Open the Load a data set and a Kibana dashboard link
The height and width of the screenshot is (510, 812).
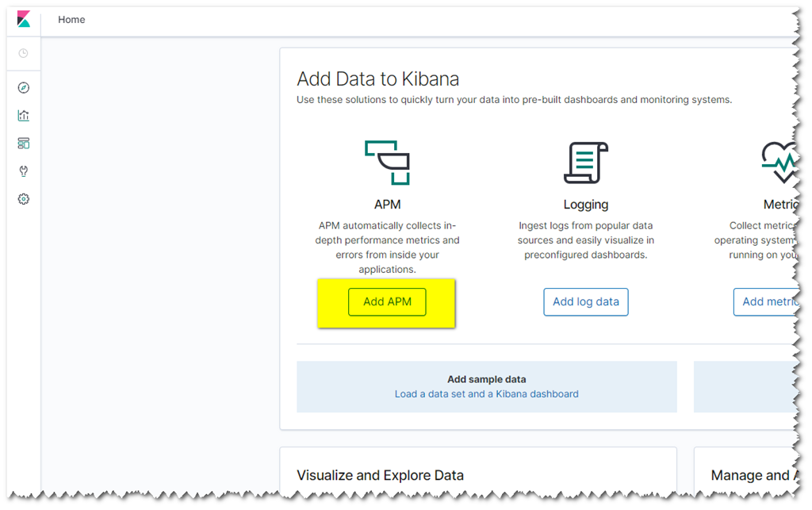(x=486, y=394)
